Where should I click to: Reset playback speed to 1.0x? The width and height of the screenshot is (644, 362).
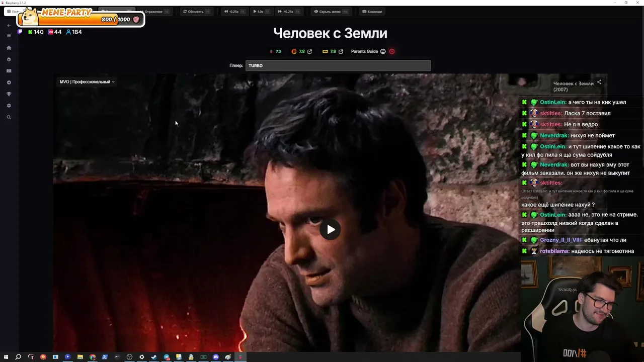(x=261, y=12)
